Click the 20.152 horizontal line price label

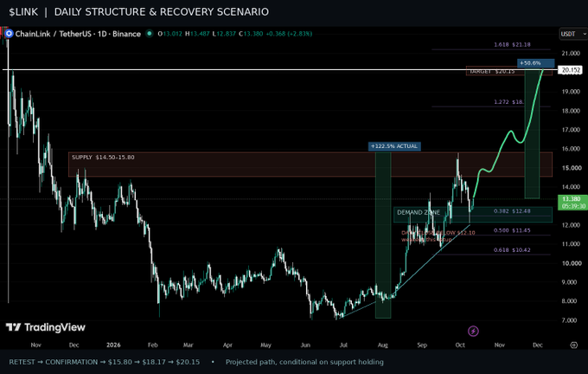[x=571, y=70]
